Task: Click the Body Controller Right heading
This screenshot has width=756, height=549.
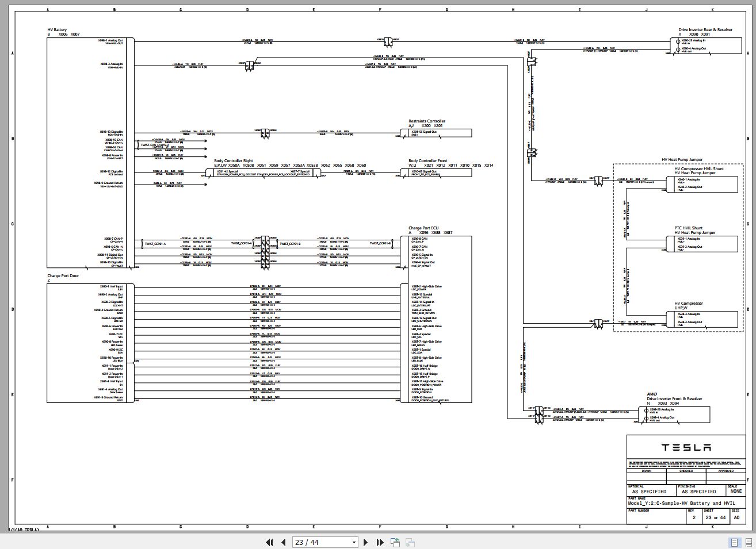Action: [x=233, y=161]
